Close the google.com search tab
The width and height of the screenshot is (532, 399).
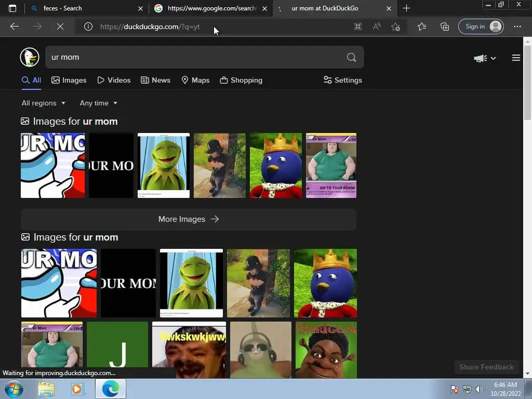click(x=264, y=8)
